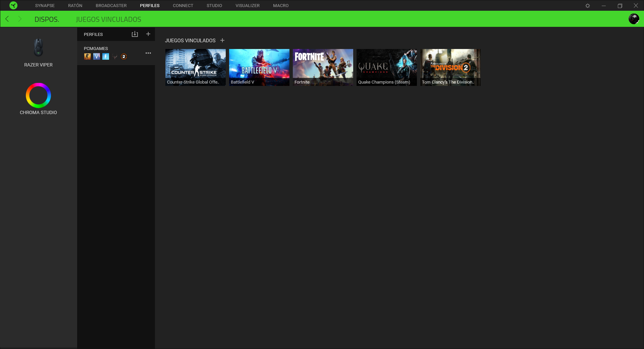This screenshot has height=349, width=644.
Task: Click the Quake mini icon in PCMGAMES
Action: click(x=115, y=57)
